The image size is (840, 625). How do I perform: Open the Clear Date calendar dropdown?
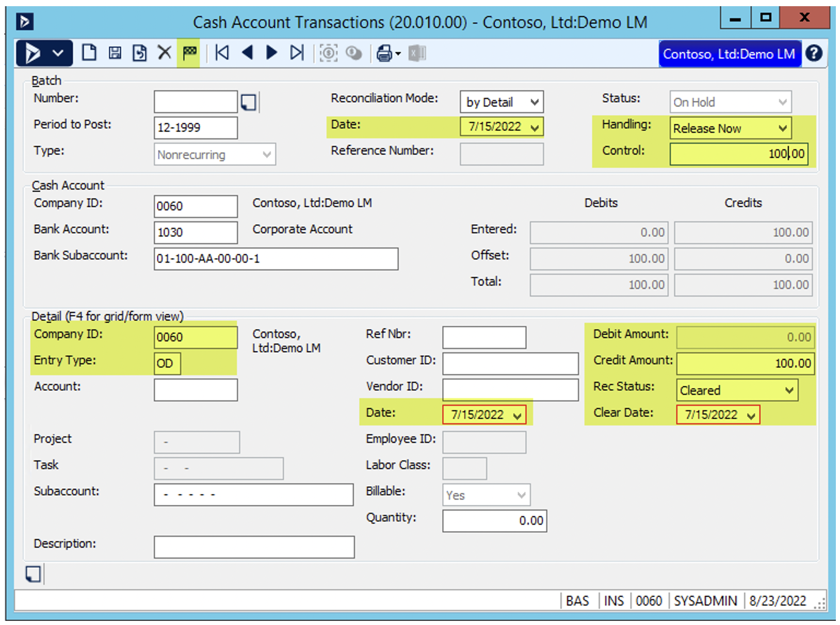(x=751, y=415)
